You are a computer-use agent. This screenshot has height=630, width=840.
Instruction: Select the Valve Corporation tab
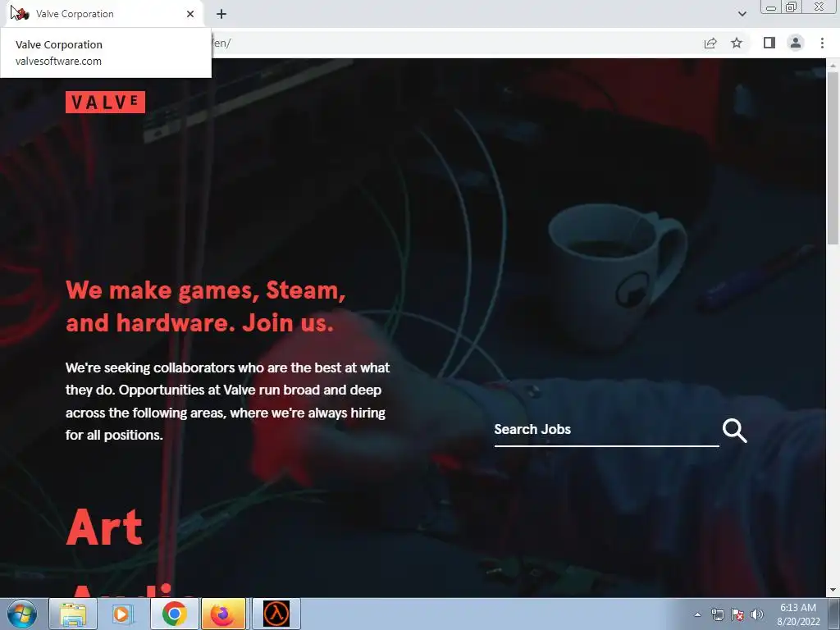click(102, 14)
